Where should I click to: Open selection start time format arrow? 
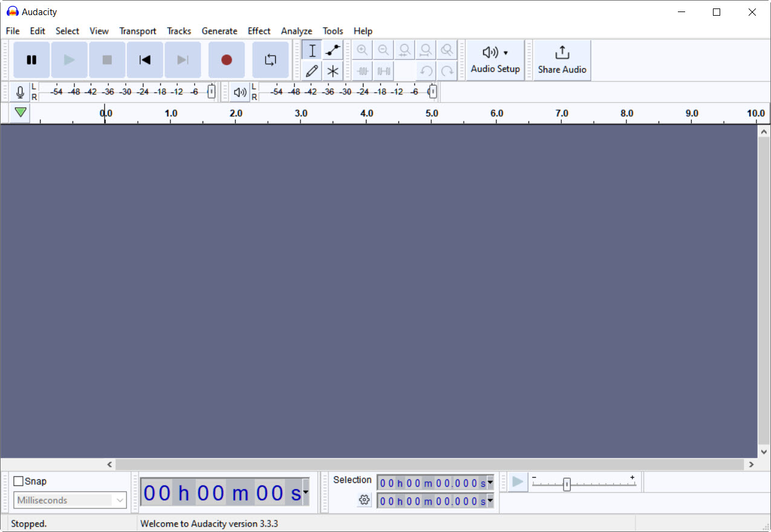490,483
